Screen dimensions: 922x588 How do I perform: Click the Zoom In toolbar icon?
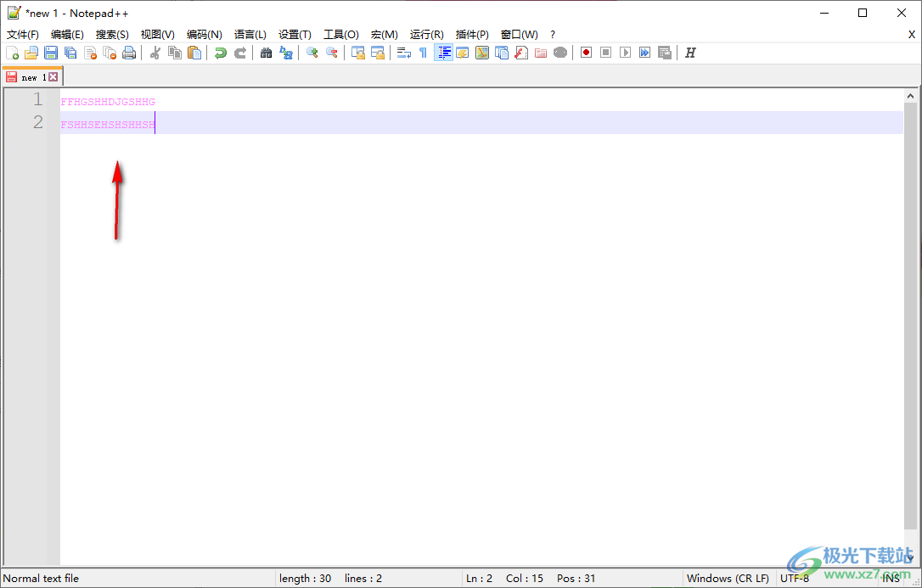pyautogui.click(x=312, y=52)
